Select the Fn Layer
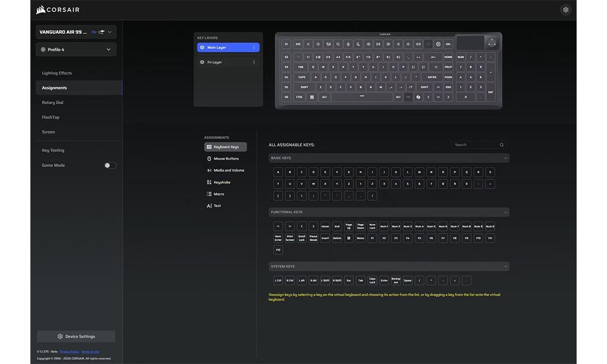Screen dimensions: 607x364 click(228, 62)
